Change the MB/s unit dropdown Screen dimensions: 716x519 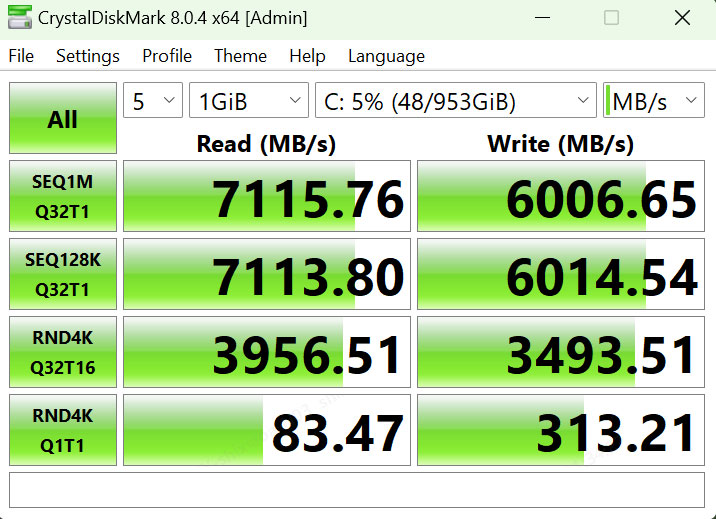click(x=653, y=101)
